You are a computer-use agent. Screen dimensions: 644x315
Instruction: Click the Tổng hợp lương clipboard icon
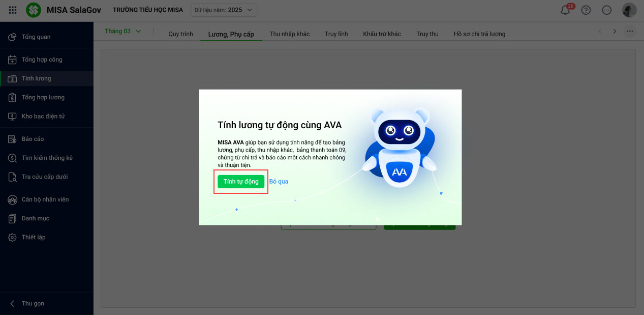13,97
